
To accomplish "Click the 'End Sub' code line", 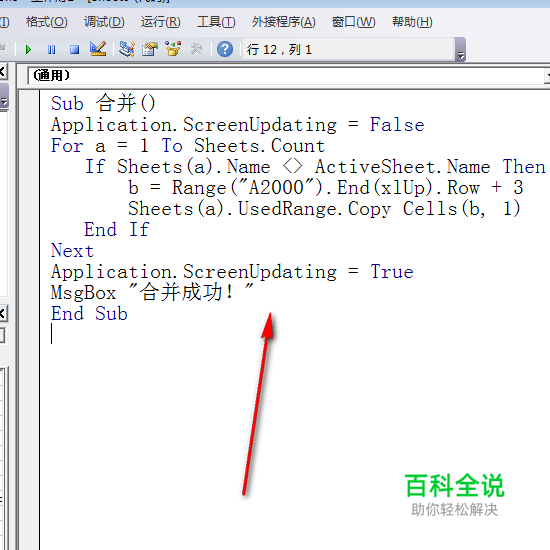I will [x=89, y=314].
